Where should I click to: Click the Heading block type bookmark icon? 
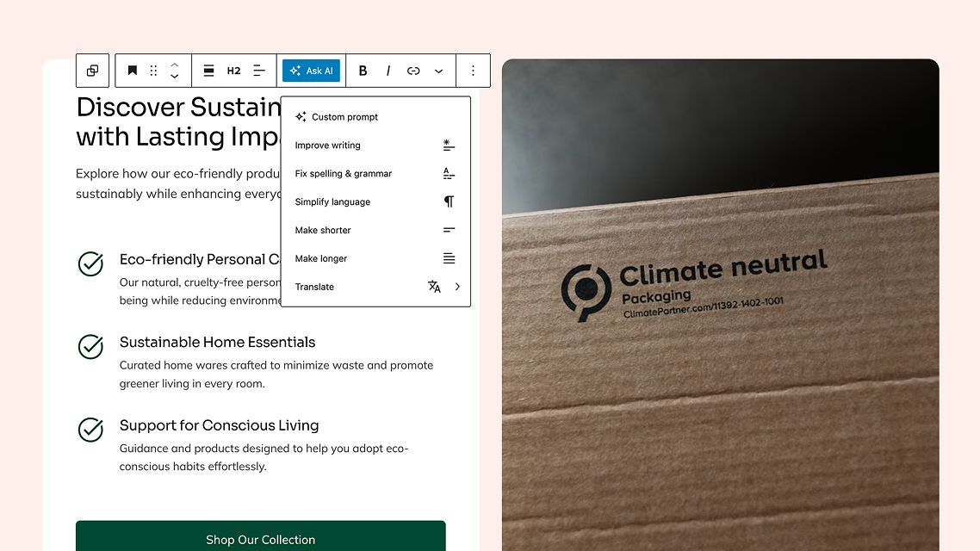coord(133,71)
